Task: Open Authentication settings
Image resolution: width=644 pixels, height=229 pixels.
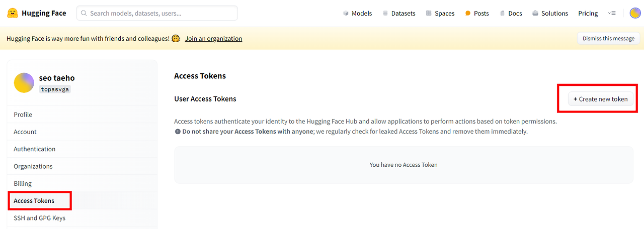Action: coord(83,149)
